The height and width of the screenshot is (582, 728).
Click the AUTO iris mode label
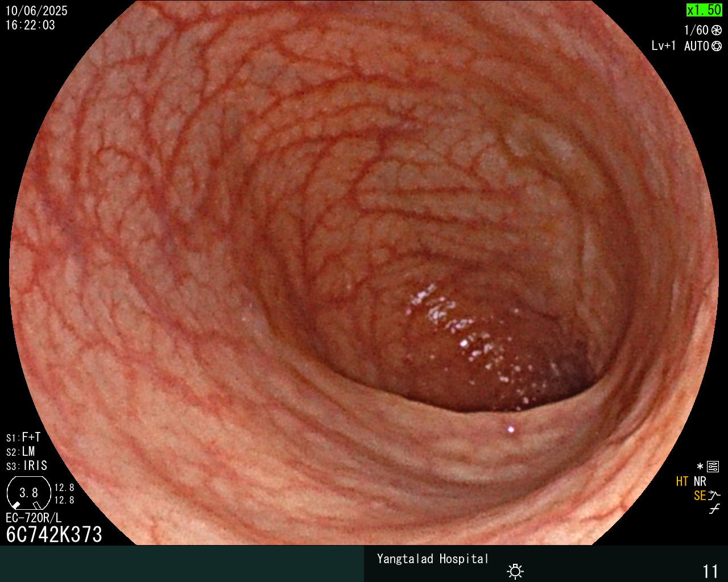[x=697, y=46]
